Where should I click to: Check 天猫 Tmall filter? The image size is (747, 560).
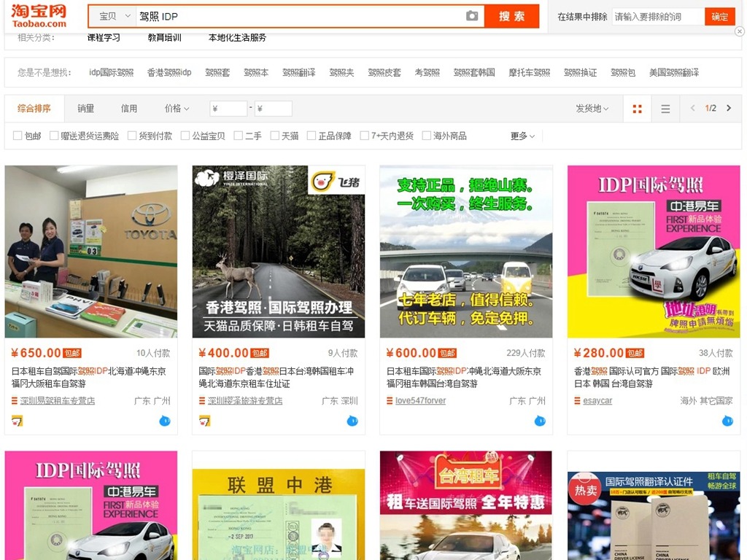275,136
